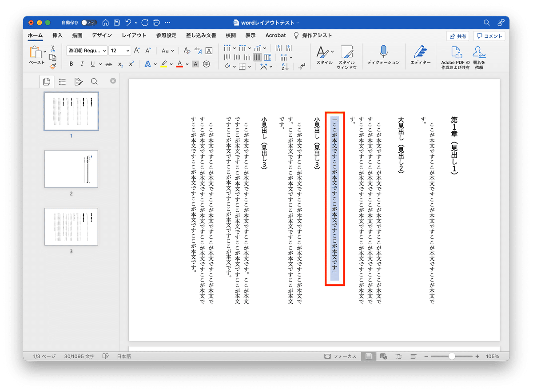Click the zoom slider handle
This screenshot has height=392, width=533.
[x=452, y=356]
